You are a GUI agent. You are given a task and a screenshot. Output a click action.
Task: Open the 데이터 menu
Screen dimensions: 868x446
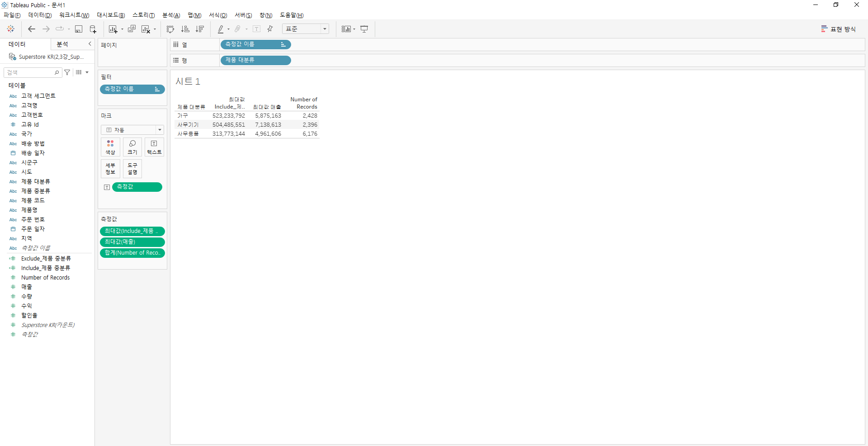[40, 15]
